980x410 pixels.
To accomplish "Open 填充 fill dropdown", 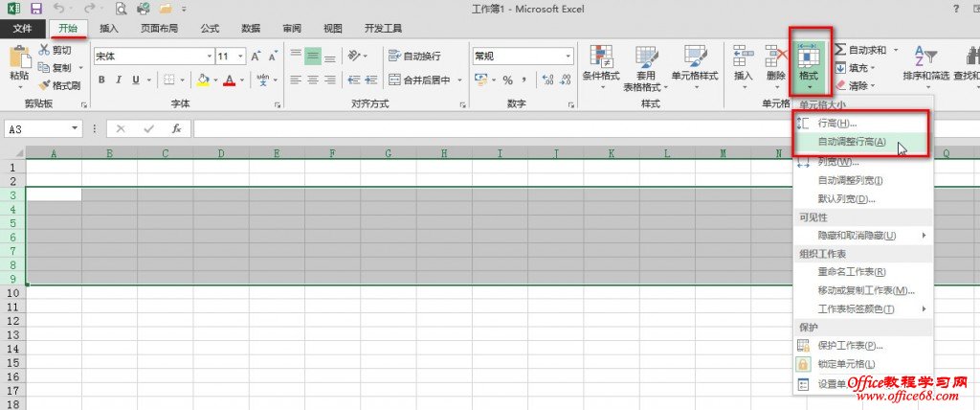I will coord(855,68).
